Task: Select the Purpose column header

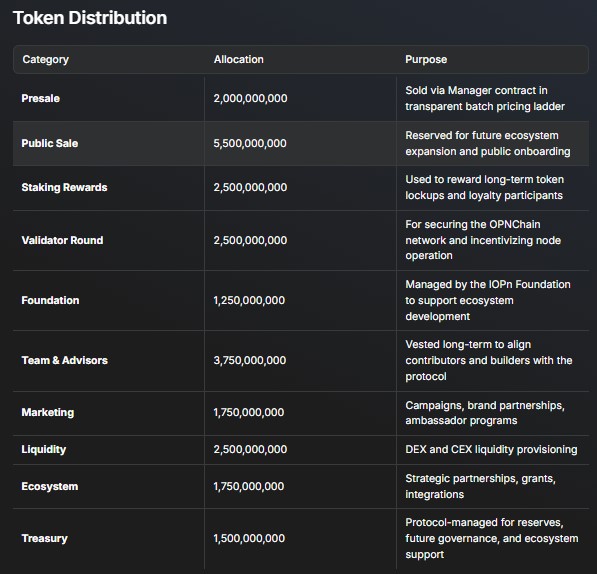Action: 426,59
